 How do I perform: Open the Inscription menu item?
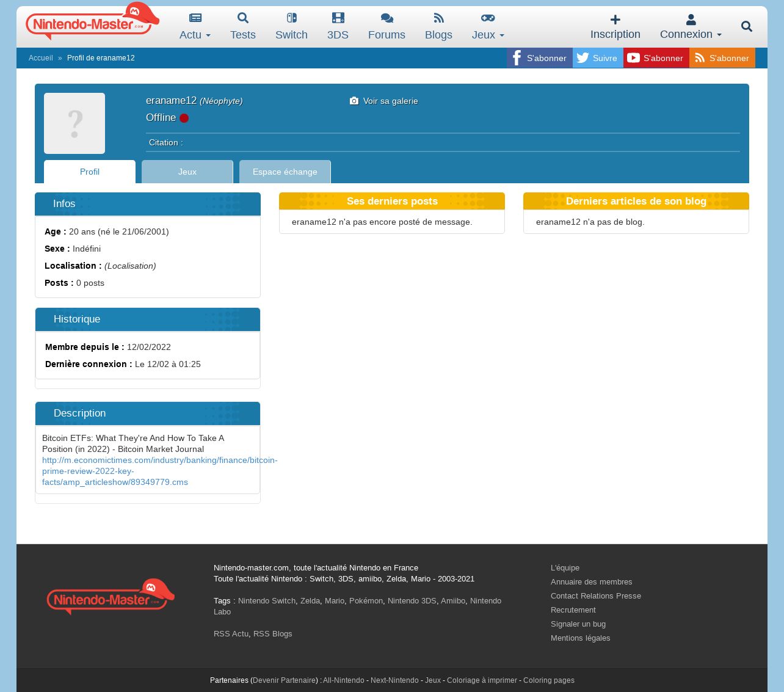(x=615, y=34)
